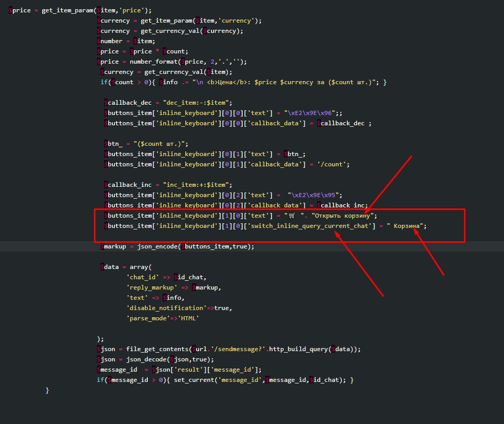The width and height of the screenshot is (504, 424).
Task: Click the '/count' string
Action: click(x=332, y=165)
